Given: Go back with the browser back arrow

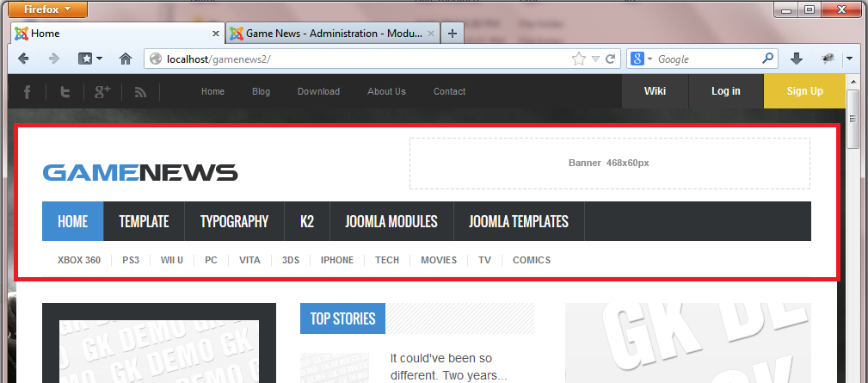Looking at the screenshot, I should coord(23,59).
